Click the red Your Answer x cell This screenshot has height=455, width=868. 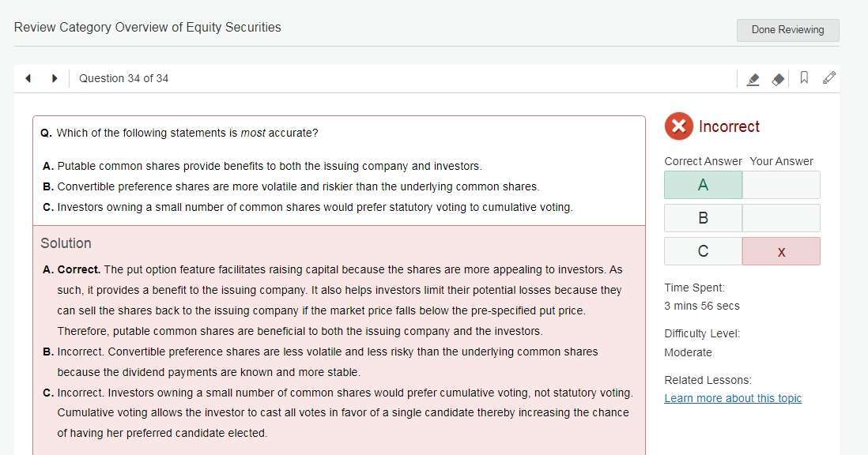click(x=781, y=251)
